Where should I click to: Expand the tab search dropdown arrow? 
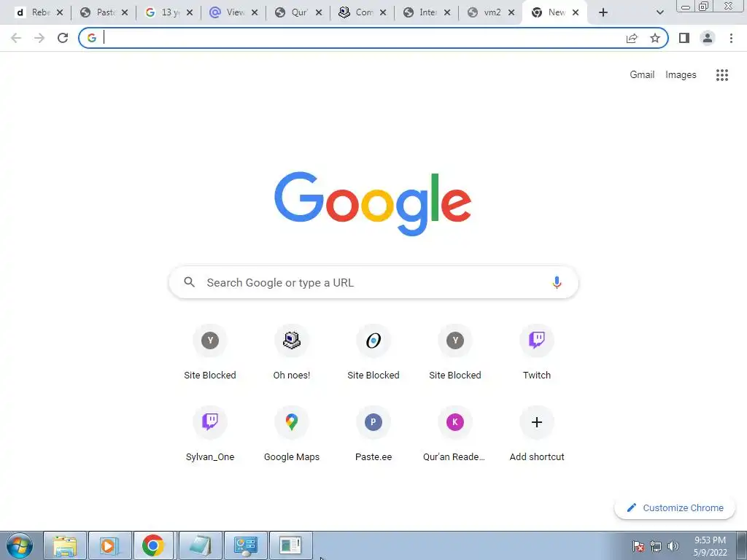(659, 12)
